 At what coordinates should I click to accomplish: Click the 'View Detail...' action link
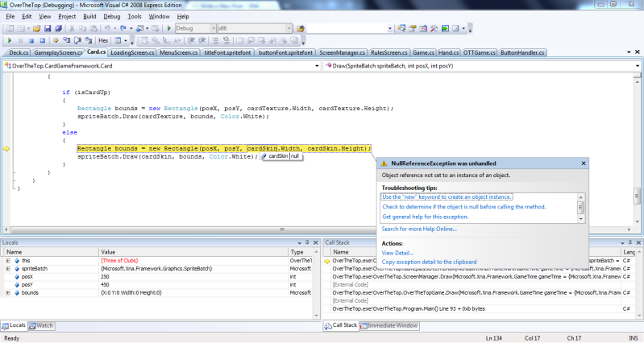(x=397, y=253)
